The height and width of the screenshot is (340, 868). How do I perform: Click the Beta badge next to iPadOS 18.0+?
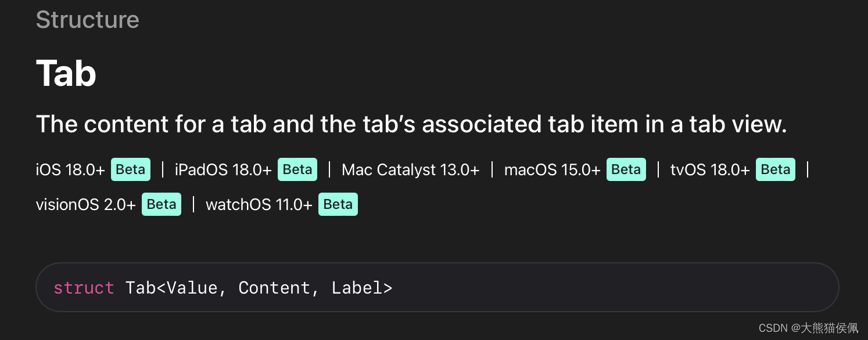point(297,169)
